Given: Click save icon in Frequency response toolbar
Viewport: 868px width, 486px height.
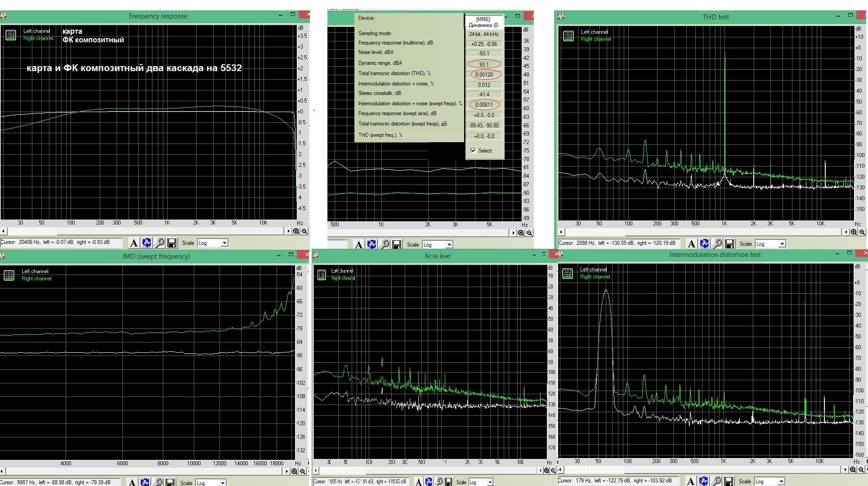Looking at the screenshot, I should point(171,243).
